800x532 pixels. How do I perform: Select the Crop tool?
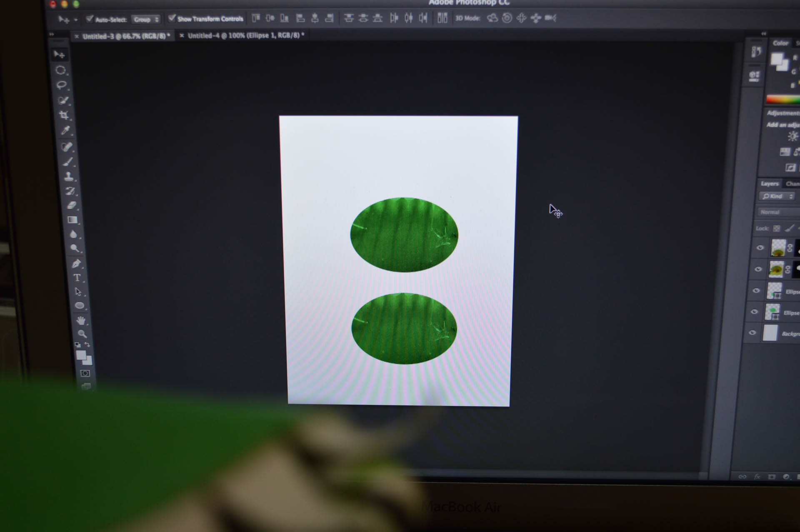coord(64,115)
